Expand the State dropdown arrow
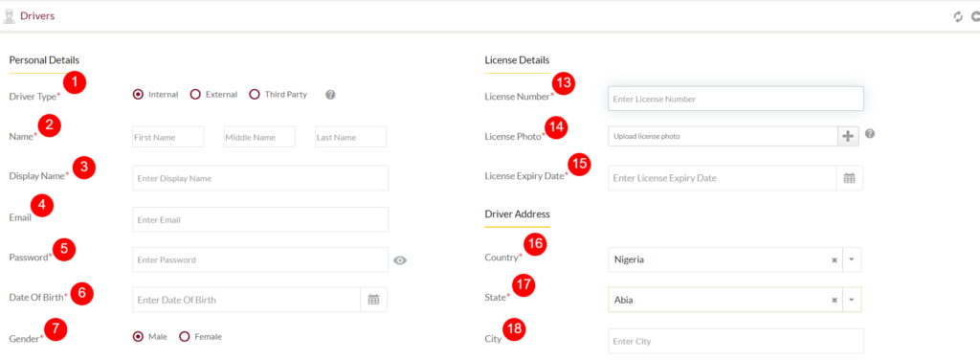 (x=852, y=300)
